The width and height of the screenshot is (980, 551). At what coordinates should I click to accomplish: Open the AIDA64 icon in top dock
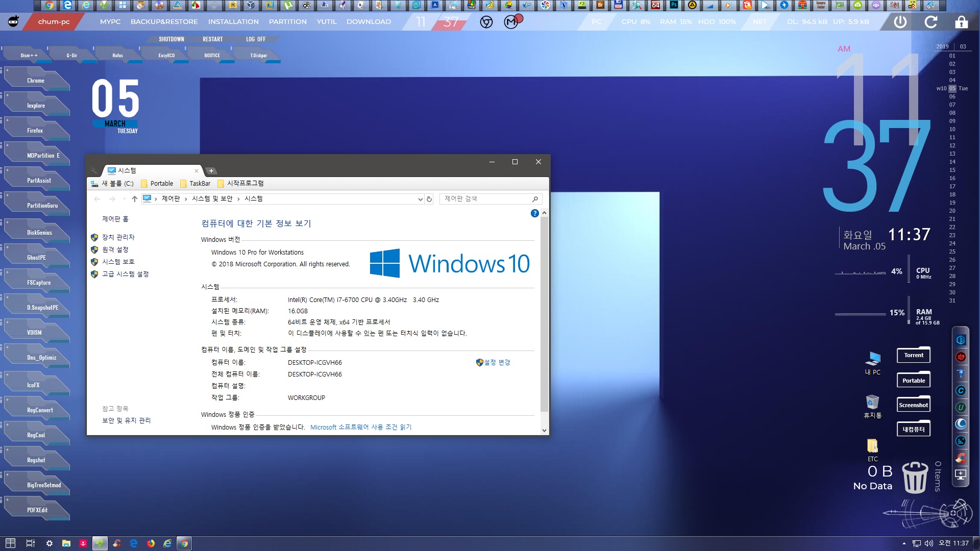click(655, 5)
